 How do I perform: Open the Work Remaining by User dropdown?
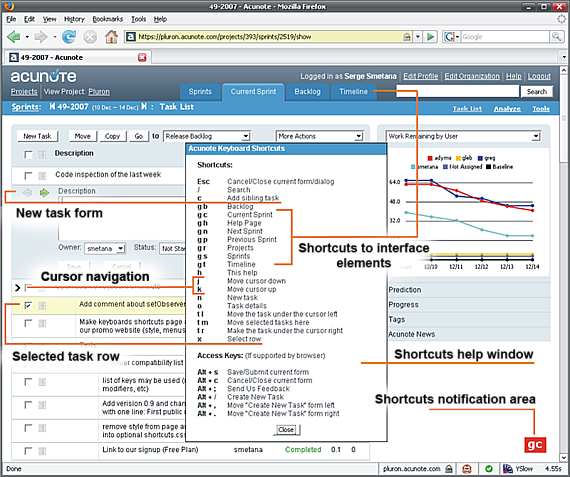463,136
